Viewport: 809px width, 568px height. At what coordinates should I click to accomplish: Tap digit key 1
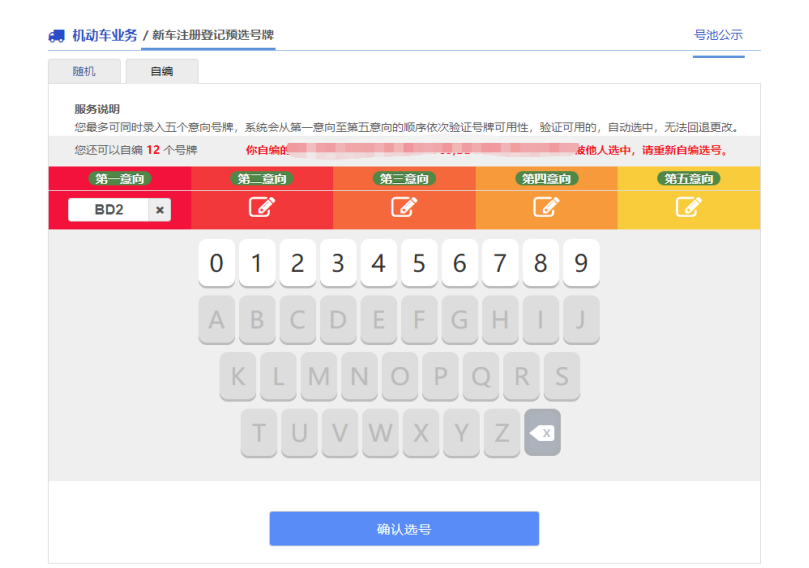coord(257,263)
